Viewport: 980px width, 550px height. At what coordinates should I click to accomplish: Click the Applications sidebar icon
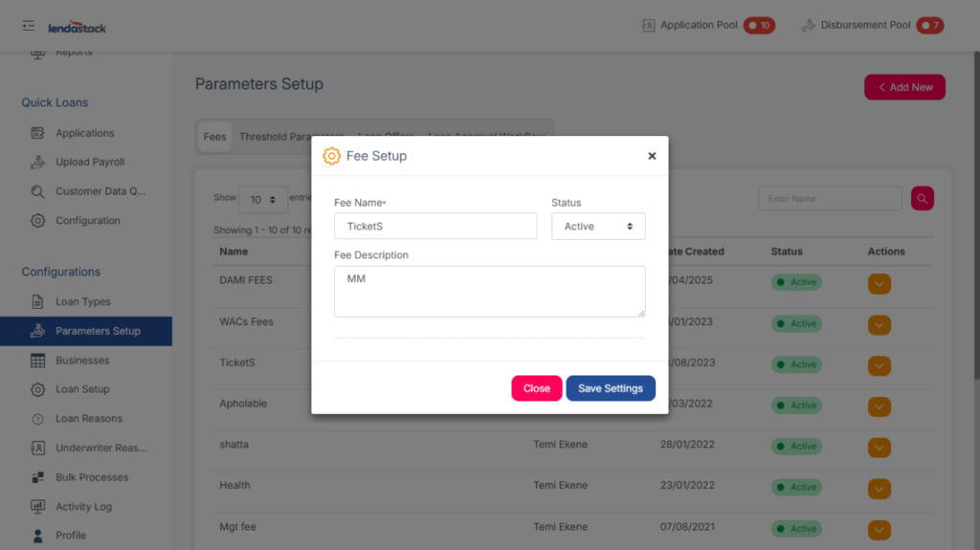click(x=38, y=133)
